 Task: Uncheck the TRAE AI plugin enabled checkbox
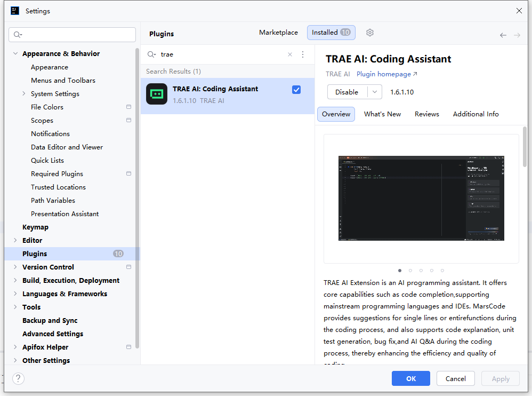coord(296,90)
